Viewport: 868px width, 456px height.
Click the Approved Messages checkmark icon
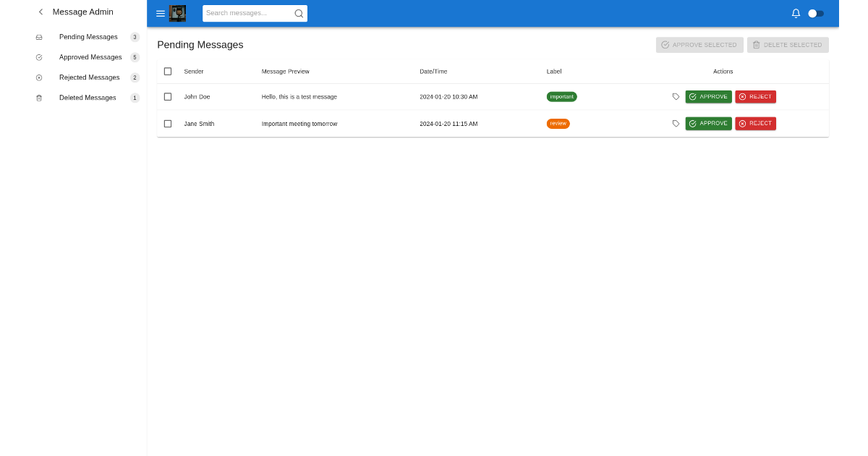coord(38,57)
